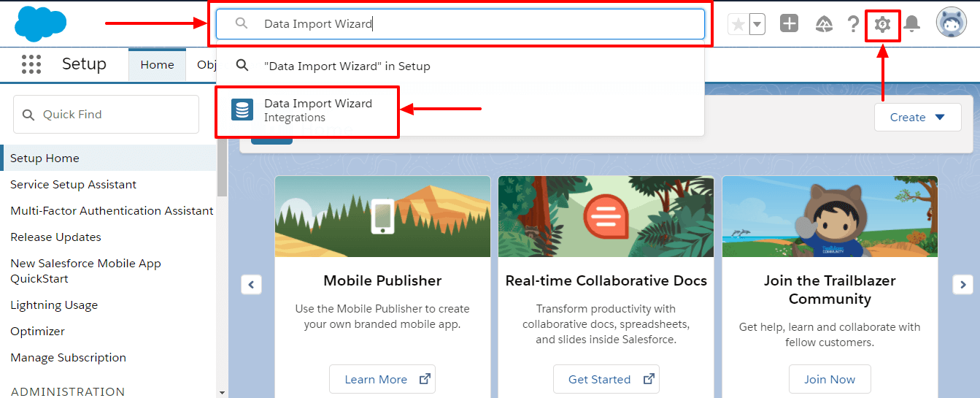The width and height of the screenshot is (980, 398).
Task: Click Join the Trailblazer Community heading
Action: point(830,290)
